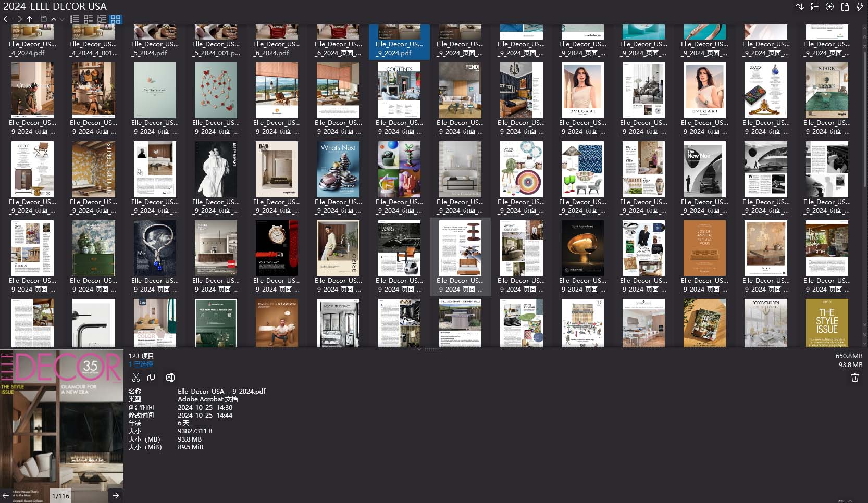This screenshot has height=503, width=868.
Task: Open the FENDI advertisement page thumbnail
Action: (461, 91)
